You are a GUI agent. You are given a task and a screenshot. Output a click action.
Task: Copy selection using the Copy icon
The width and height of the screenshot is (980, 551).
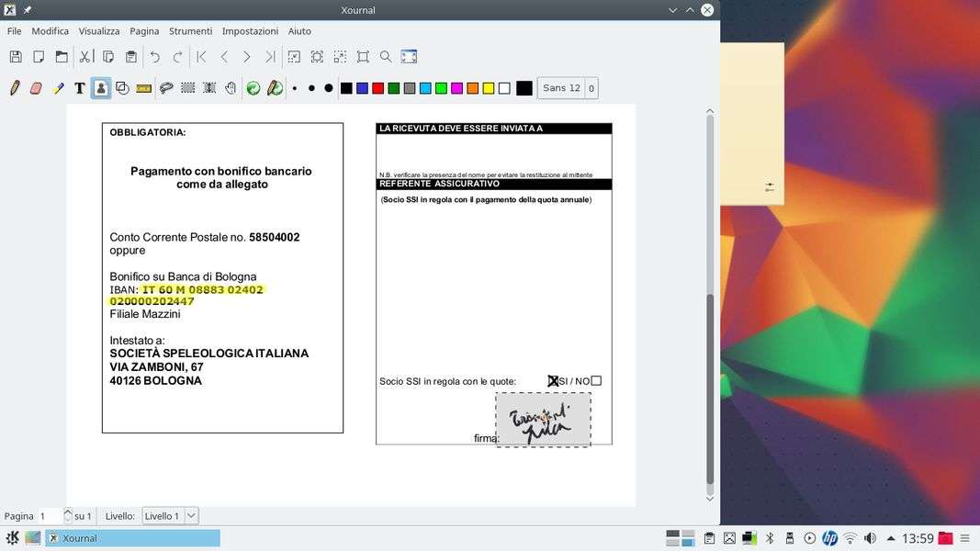[108, 57]
